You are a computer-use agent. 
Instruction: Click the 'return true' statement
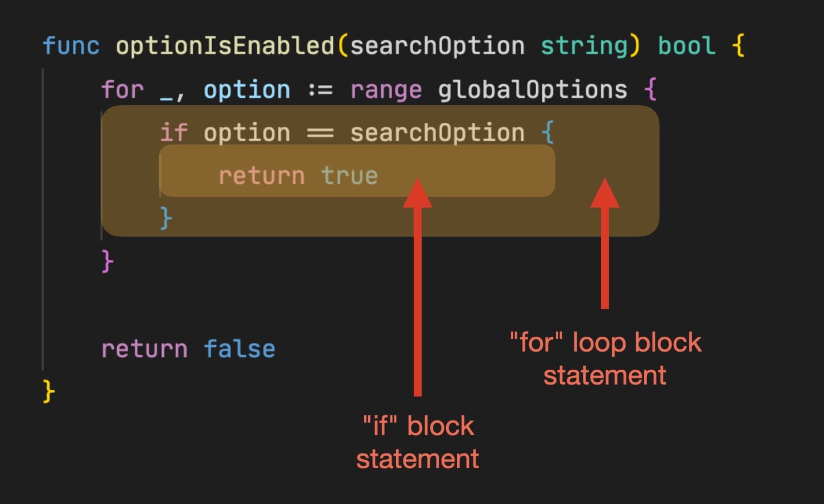click(x=298, y=176)
